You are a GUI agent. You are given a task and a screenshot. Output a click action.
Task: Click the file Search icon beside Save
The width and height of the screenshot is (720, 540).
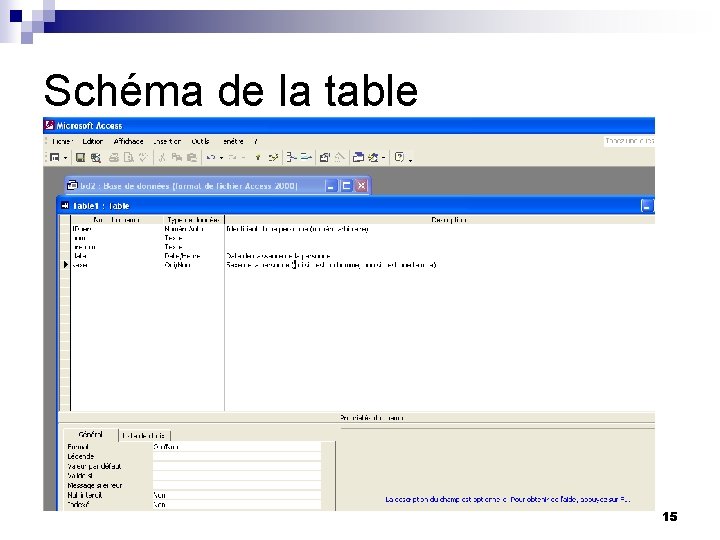96,158
